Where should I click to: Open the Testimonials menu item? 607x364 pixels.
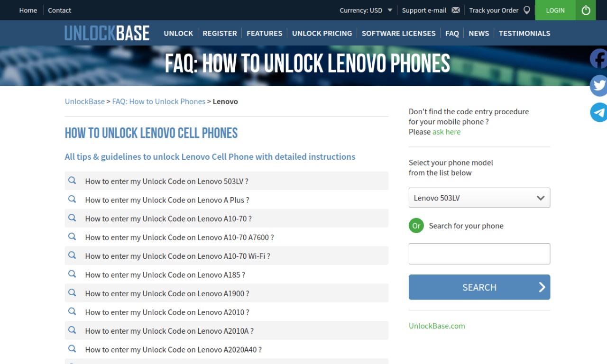pyautogui.click(x=524, y=33)
